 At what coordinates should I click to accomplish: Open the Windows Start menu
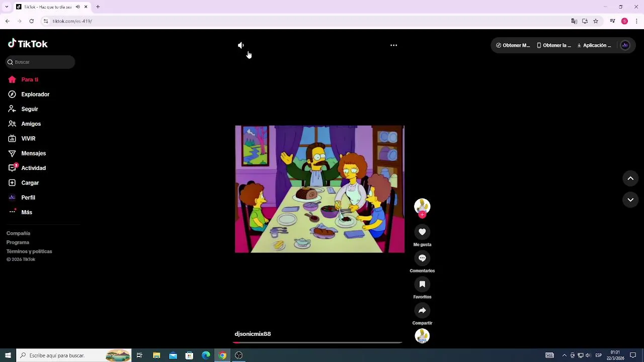(x=8, y=355)
